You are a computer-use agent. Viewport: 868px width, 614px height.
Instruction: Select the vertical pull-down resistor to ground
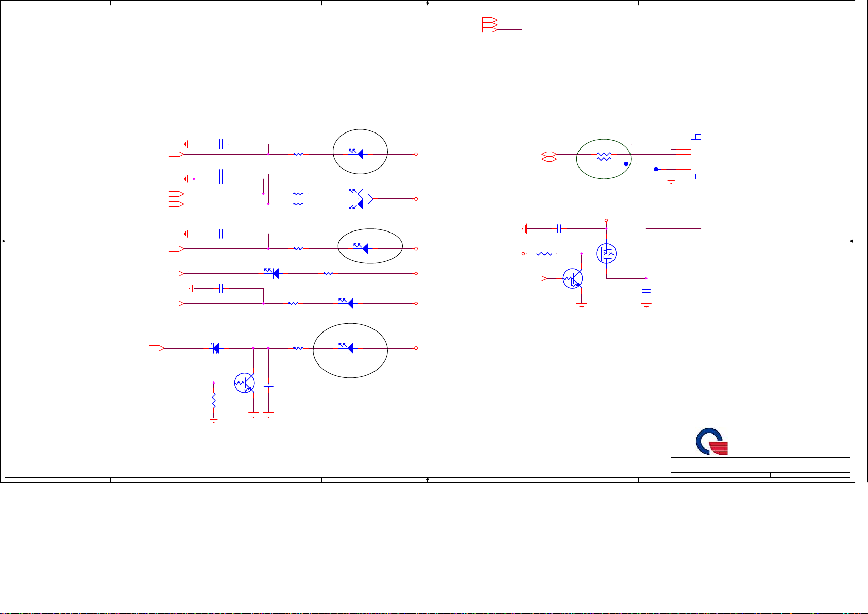[x=213, y=401]
